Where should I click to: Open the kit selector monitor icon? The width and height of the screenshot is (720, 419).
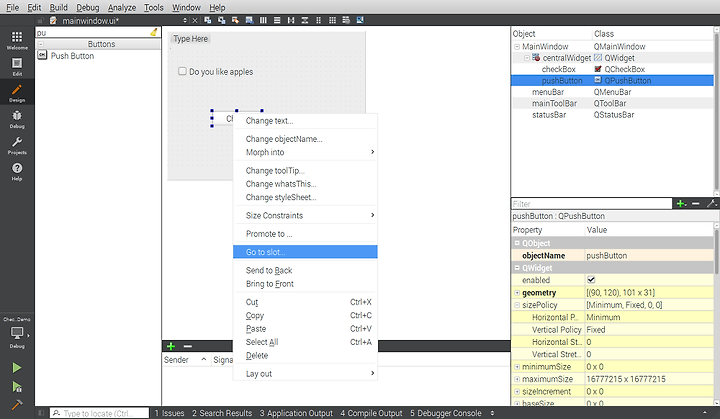(x=17, y=335)
